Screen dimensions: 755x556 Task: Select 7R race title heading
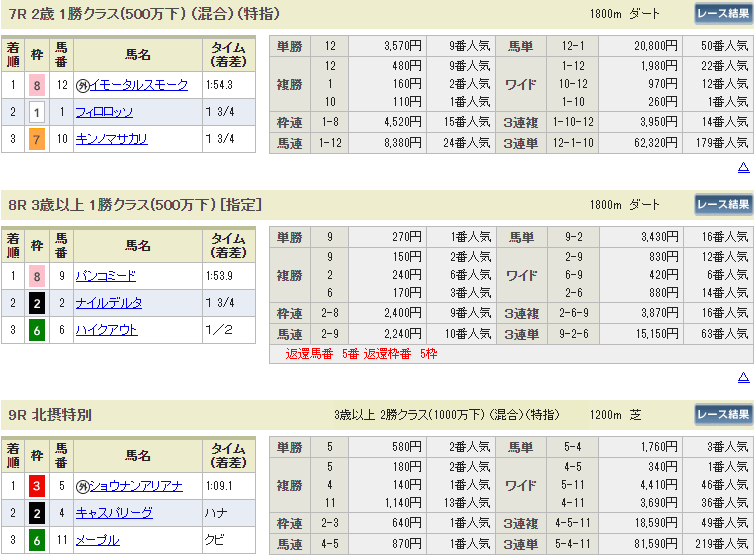[144, 14]
